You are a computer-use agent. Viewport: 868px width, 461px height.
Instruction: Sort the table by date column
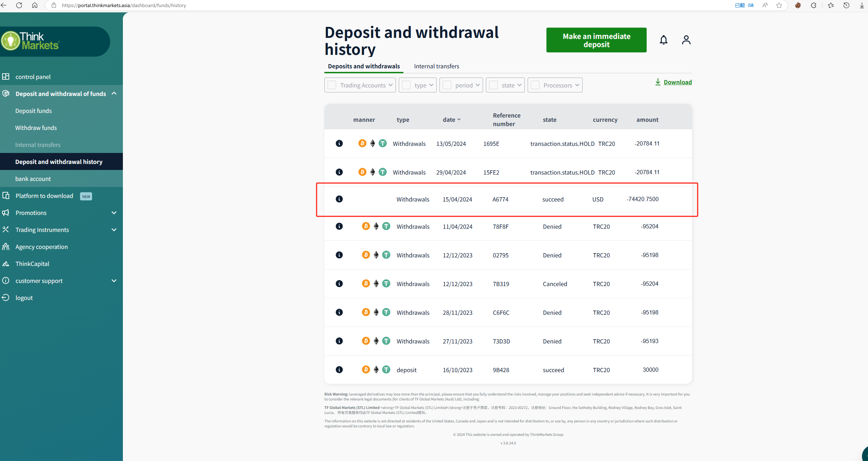click(x=452, y=120)
